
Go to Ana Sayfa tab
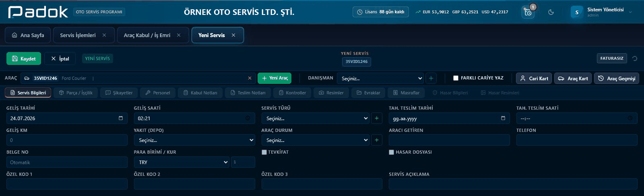[x=28, y=35]
